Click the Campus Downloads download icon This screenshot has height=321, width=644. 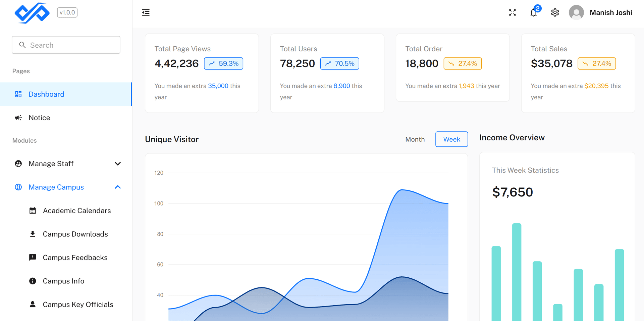pyautogui.click(x=33, y=234)
